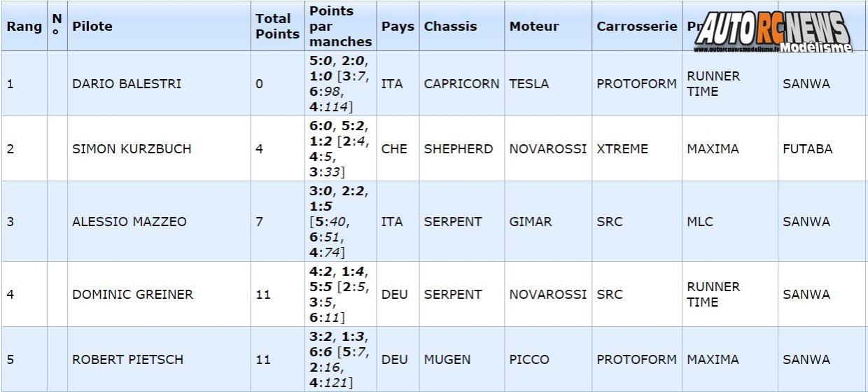This screenshot has height=392, width=868.
Task: Click the NOVAROSSI engine in Kurzbuch's row
Action: [548, 149]
